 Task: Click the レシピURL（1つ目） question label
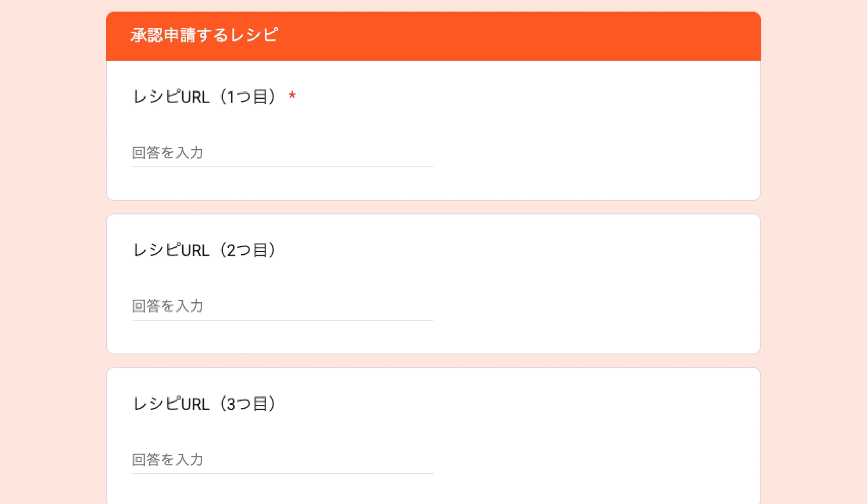click(x=204, y=97)
